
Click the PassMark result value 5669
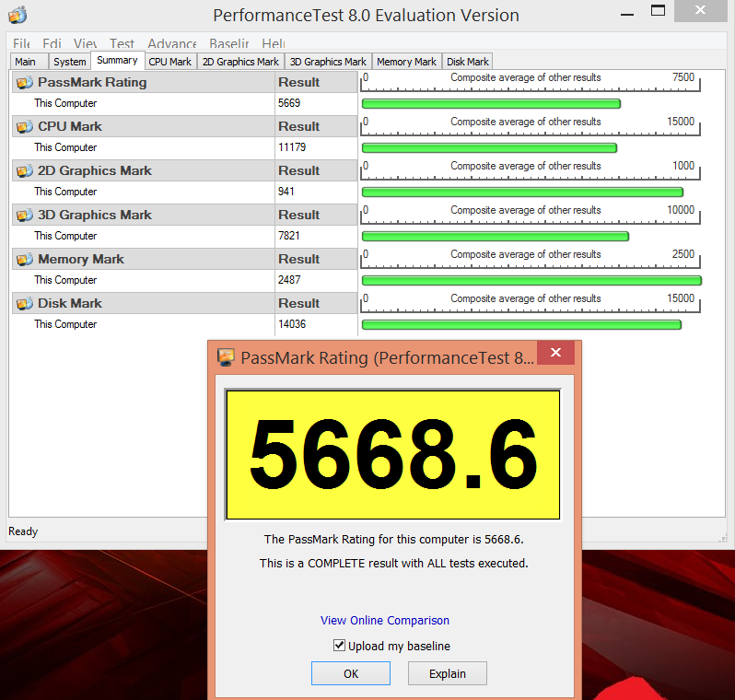pyautogui.click(x=289, y=103)
